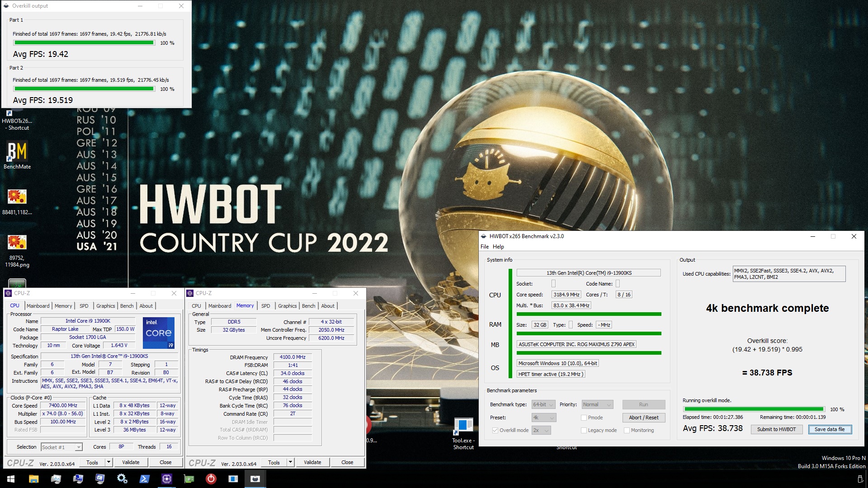
Task: Switch to Memory tab in left CPU-Z
Action: pos(63,306)
